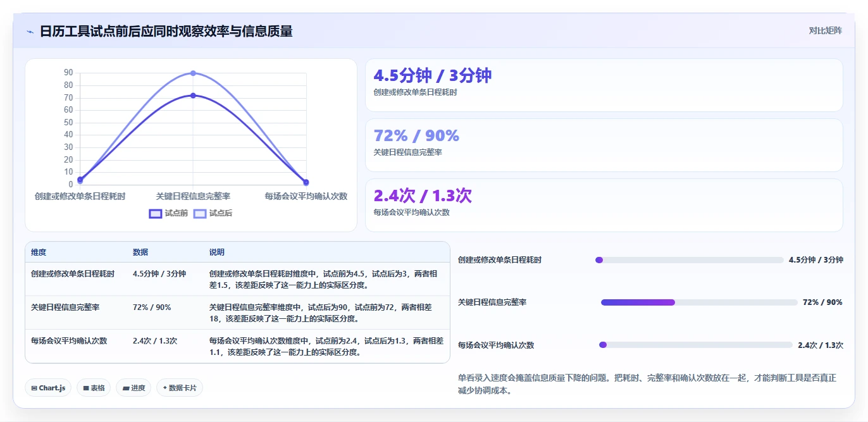Image resolution: width=868 pixels, height=422 pixels.
Task: Click the progress value 72% / 90%
Action: [822, 302]
